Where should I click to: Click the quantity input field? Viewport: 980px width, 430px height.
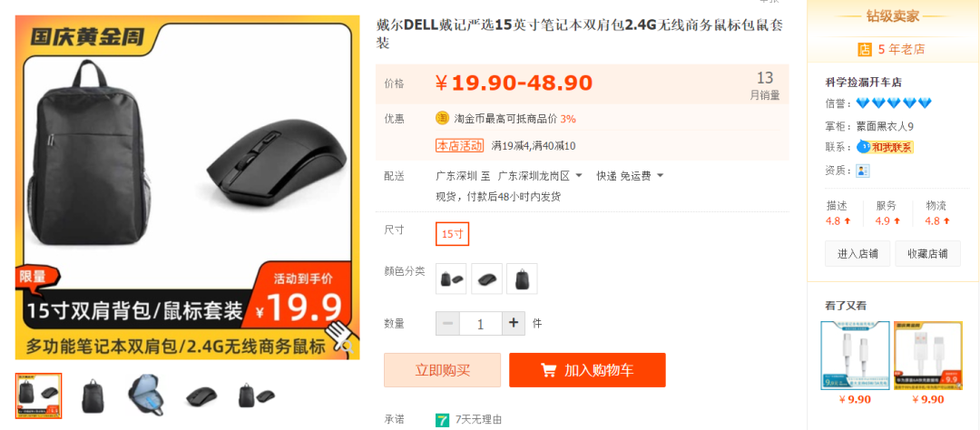pos(481,323)
